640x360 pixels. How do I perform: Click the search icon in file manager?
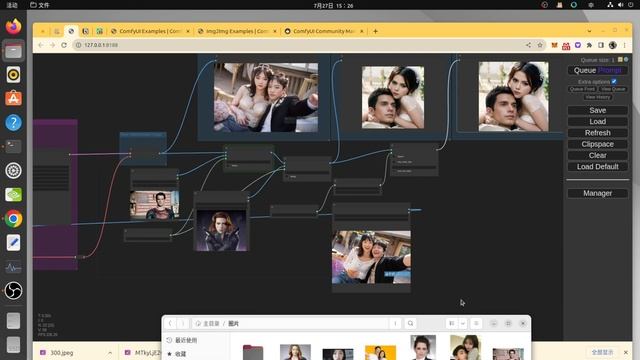click(x=411, y=323)
